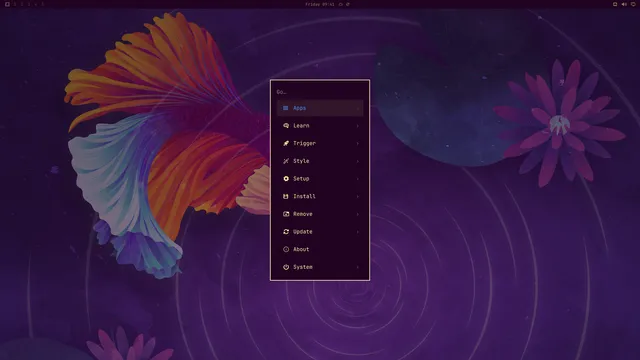Expand the Trigger submenu chevron
The width and height of the screenshot is (640, 360).
pyautogui.click(x=358, y=143)
